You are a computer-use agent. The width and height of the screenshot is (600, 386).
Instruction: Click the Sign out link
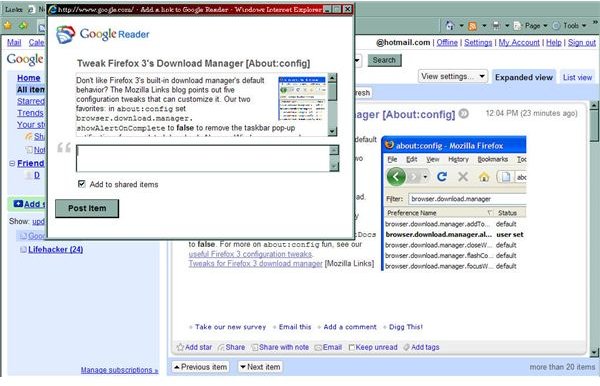[582, 42]
